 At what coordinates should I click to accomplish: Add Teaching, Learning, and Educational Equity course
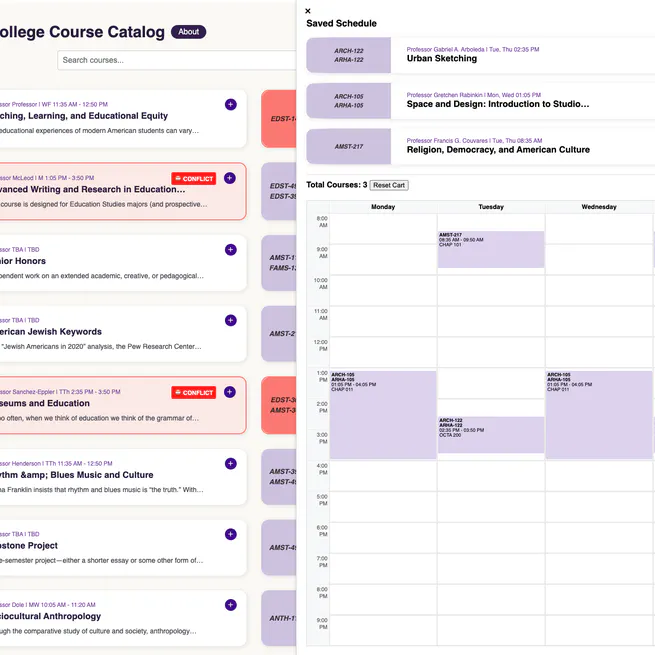pos(230,104)
